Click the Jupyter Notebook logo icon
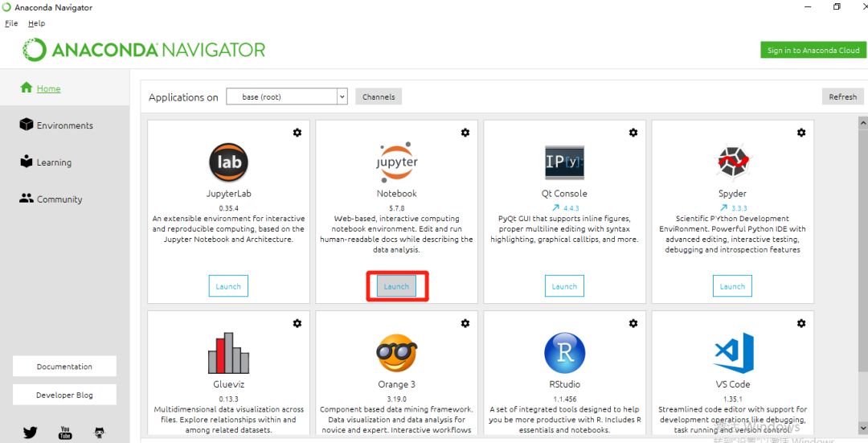The height and width of the screenshot is (443, 868). tap(396, 162)
